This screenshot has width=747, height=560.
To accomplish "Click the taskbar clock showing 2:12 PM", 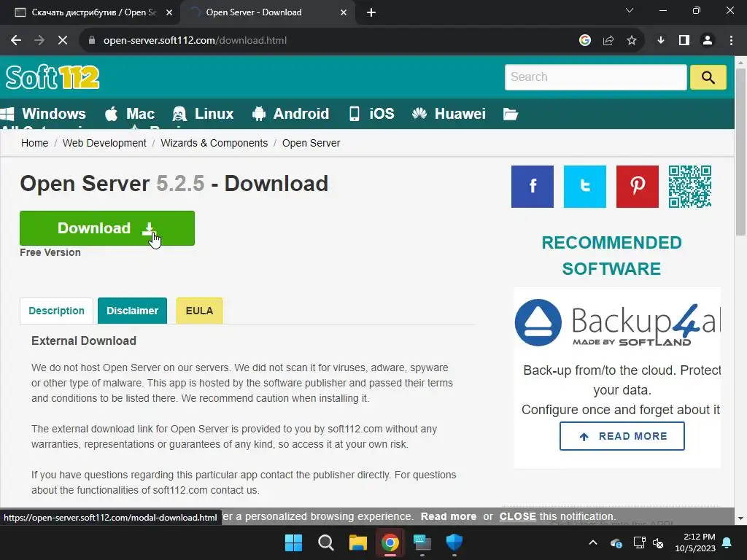I will [x=695, y=542].
